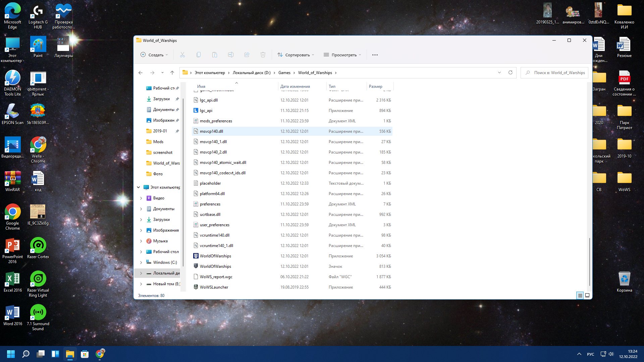
Task: Select msvcp140.dll file row
Action: (292, 131)
